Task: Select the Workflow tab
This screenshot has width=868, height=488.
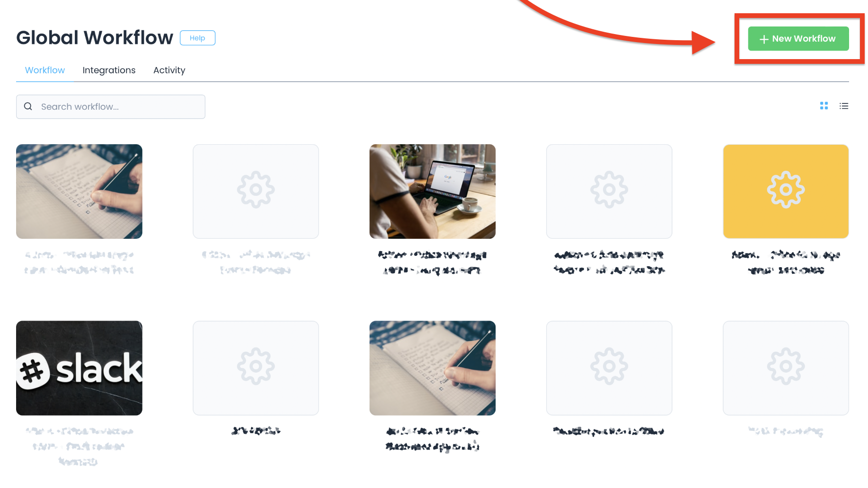Action: (x=44, y=70)
